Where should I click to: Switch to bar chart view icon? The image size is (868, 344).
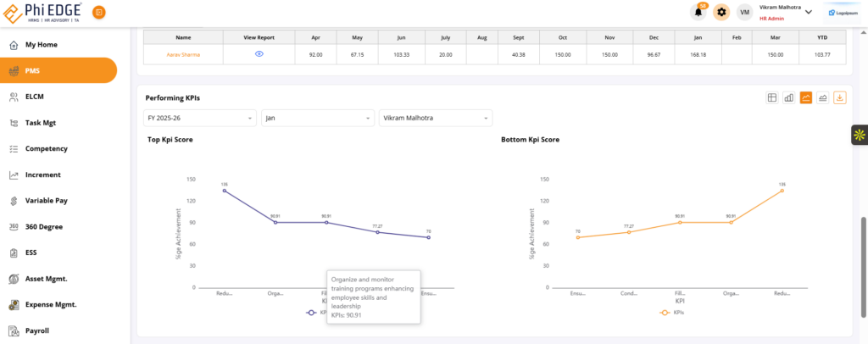(x=789, y=97)
